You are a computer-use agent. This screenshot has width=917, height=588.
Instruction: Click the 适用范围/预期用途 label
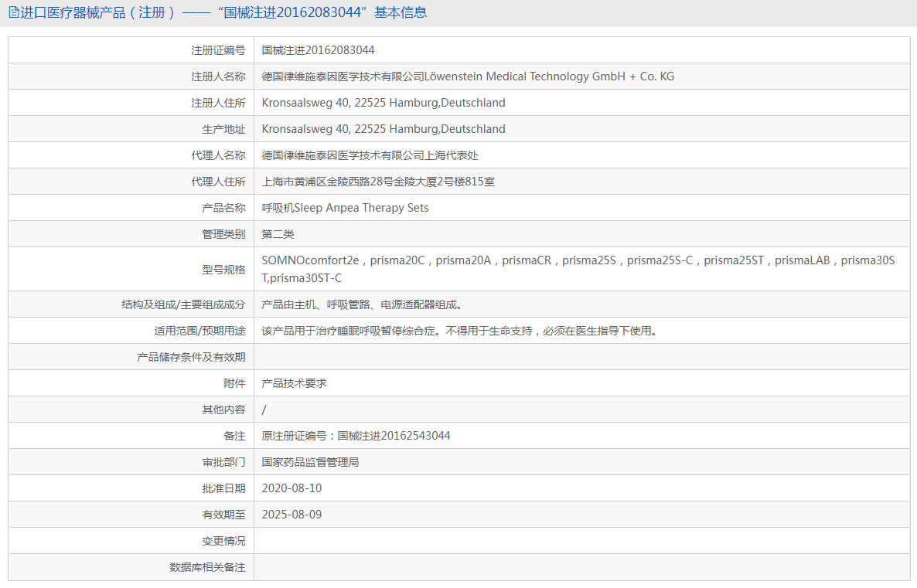point(200,331)
